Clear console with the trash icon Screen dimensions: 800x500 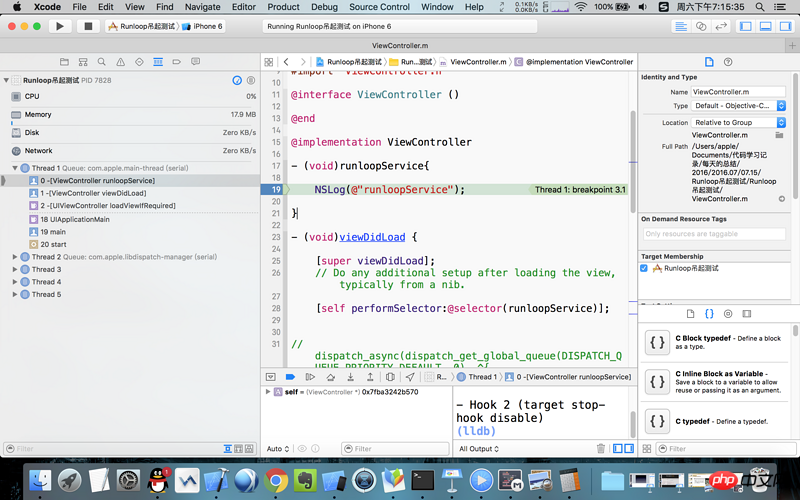[x=601, y=449]
